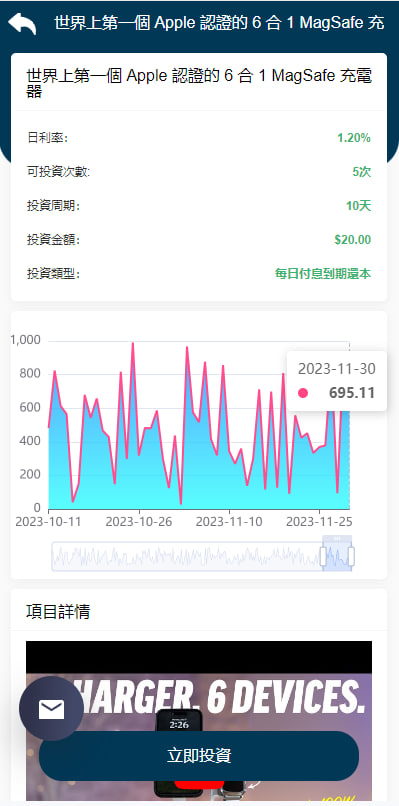399x806 pixels.
Task: Click the 每日付息到期還本 investment type value
Action: click(323, 273)
